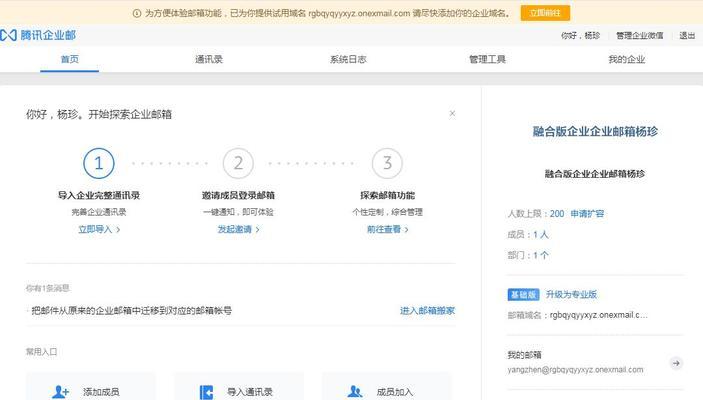Click the 前往查看 link
The width and height of the screenshot is (703, 400).
tap(387, 229)
